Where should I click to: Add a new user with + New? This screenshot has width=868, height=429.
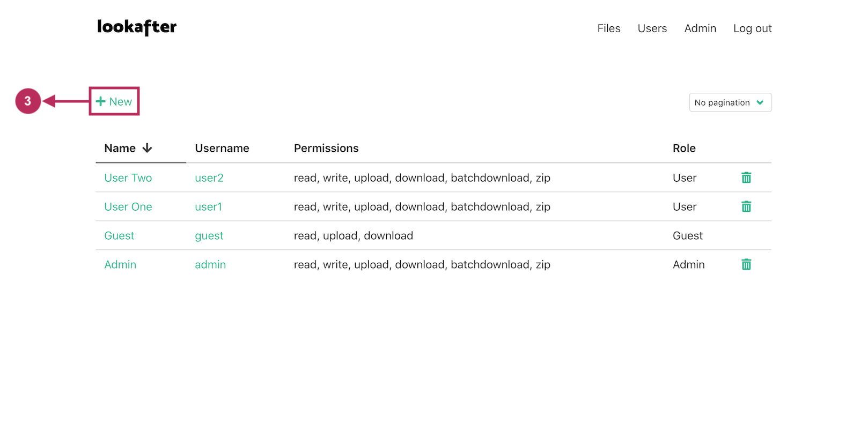114,101
